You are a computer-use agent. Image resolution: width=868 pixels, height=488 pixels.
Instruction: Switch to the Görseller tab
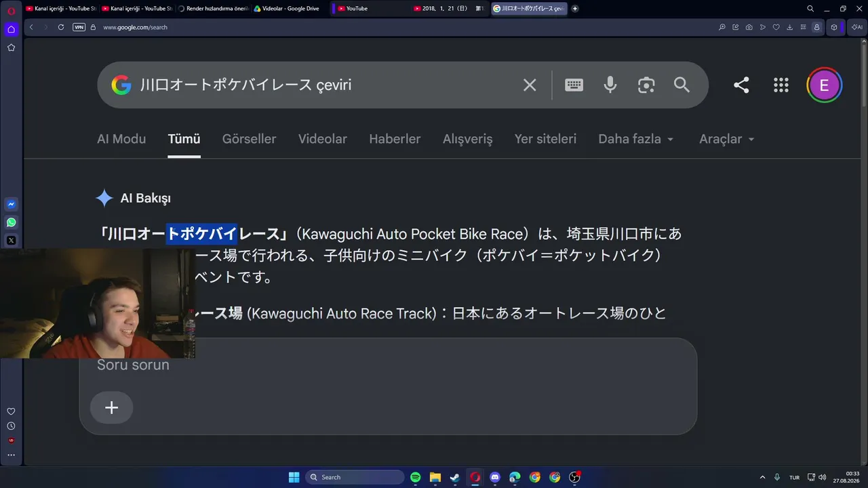[249, 139]
